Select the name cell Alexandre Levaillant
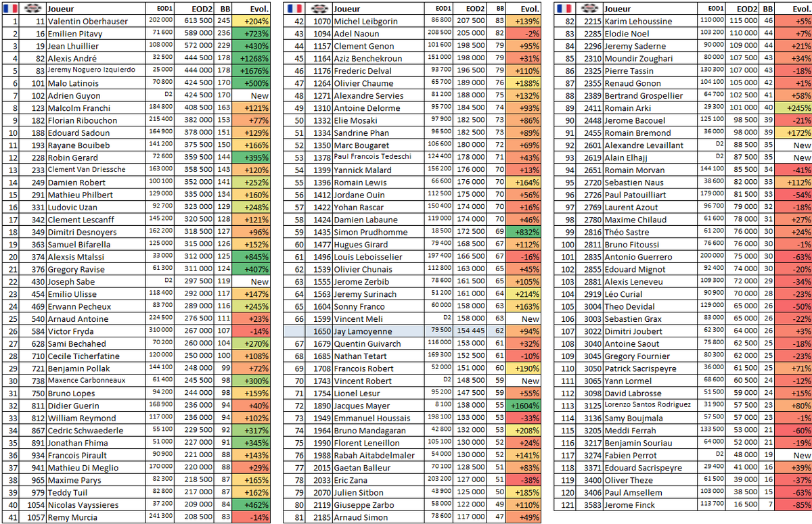Screen dimensions: 812x524 point(650,145)
